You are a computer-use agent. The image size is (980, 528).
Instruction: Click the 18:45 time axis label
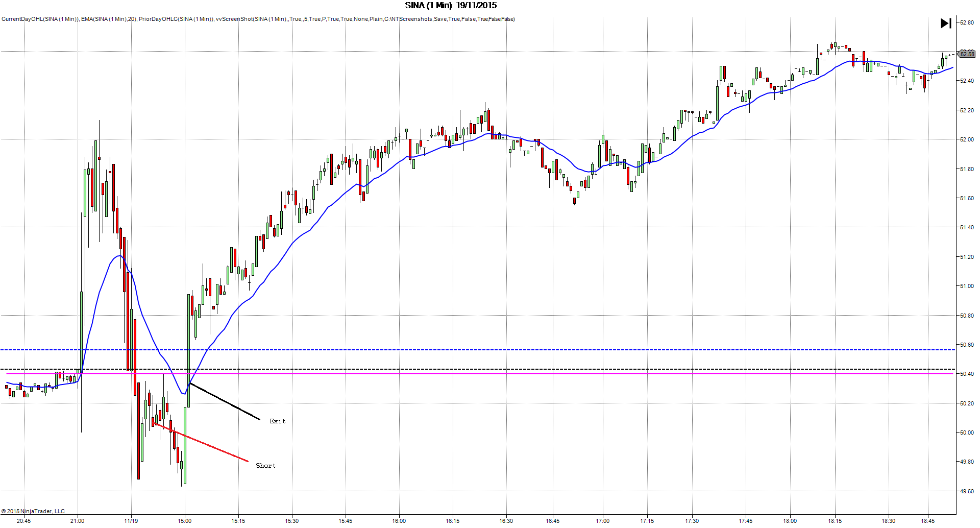[928, 521]
